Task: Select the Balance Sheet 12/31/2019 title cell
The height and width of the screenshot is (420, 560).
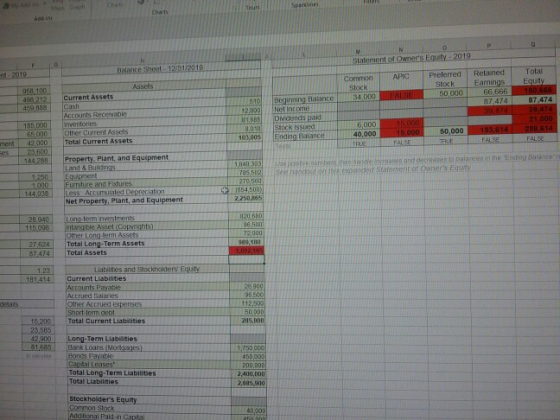Action: [160, 68]
